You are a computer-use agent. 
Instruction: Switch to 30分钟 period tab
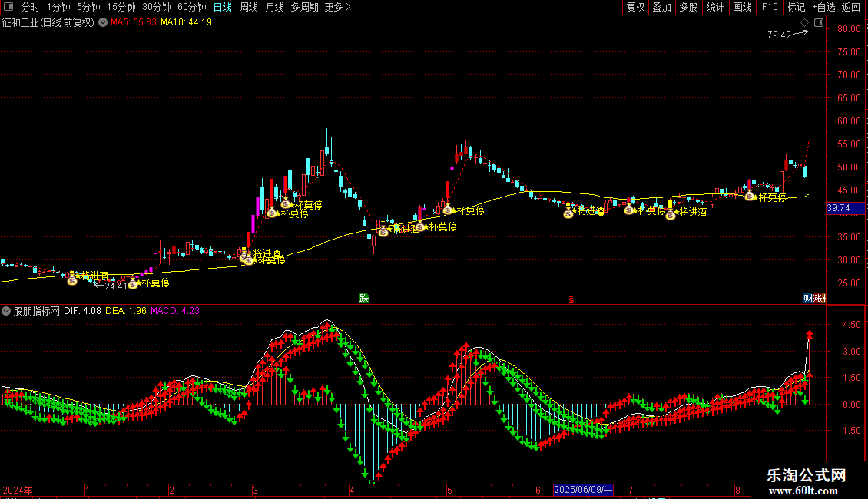[157, 7]
